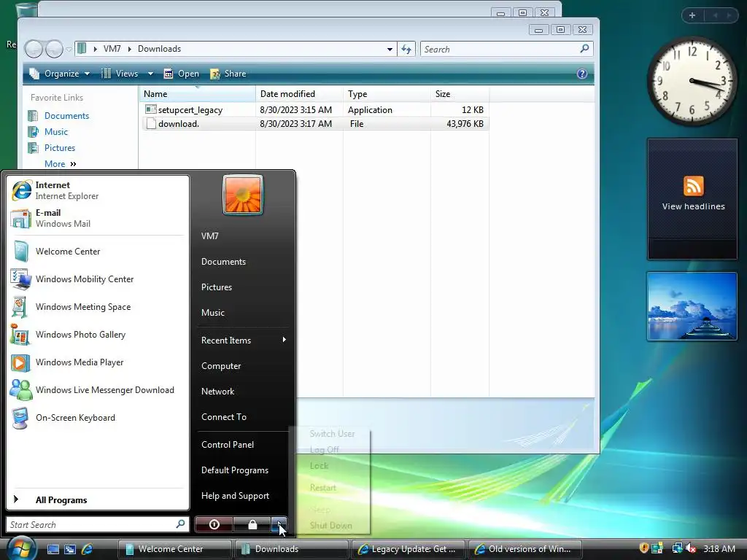Click the muted volume tray icon
The width and height of the screenshot is (747, 560).
(690, 548)
